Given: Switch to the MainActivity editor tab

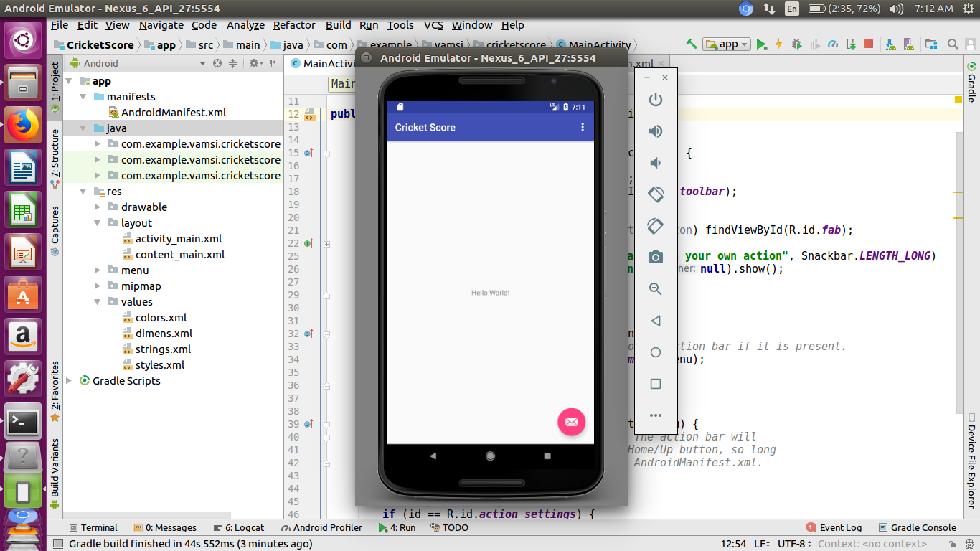Looking at the screenshot, I should [x=323, y=63].
